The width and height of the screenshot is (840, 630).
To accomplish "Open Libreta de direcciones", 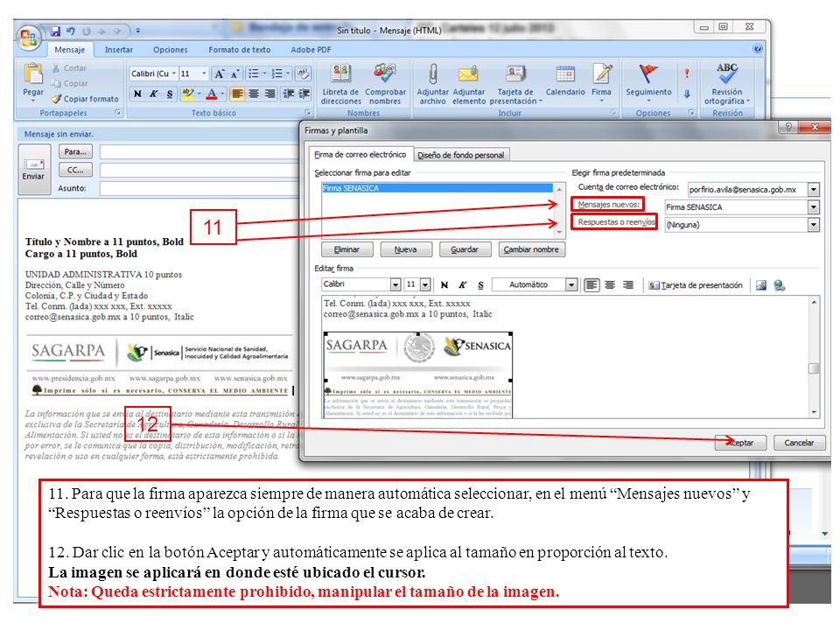I will click(x=340, y=84).
